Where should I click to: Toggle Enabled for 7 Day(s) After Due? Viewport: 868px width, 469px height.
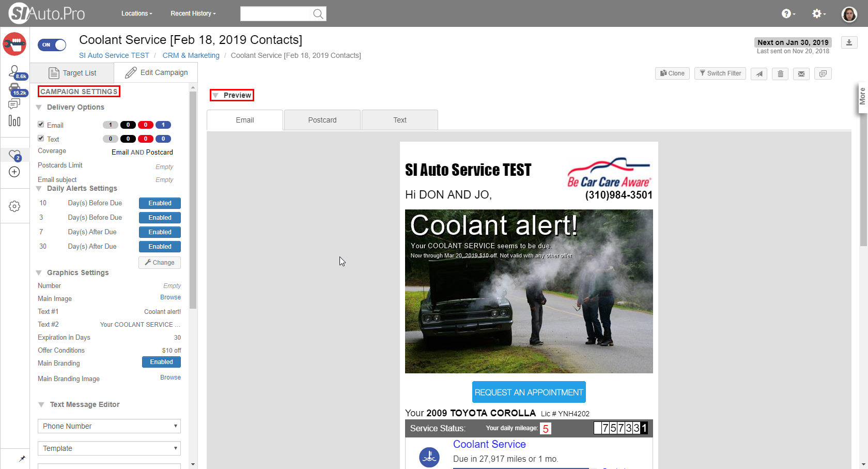tap(160, 232)
